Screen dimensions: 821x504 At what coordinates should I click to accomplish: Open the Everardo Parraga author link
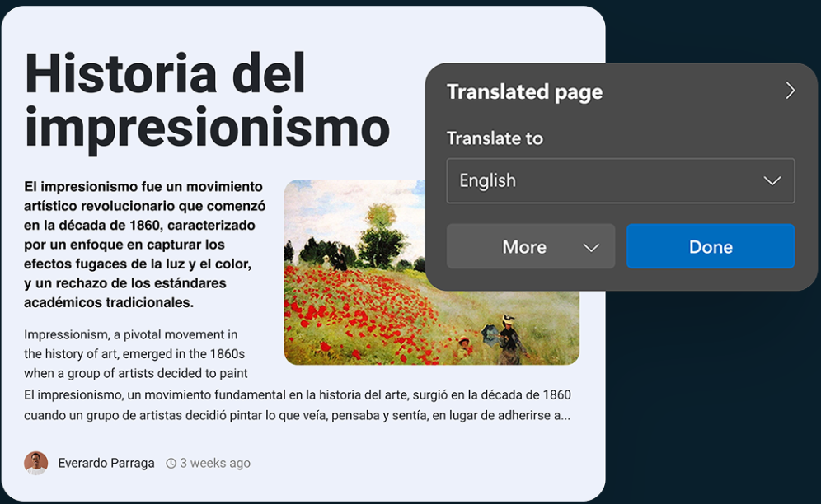[x=106, y=463]
